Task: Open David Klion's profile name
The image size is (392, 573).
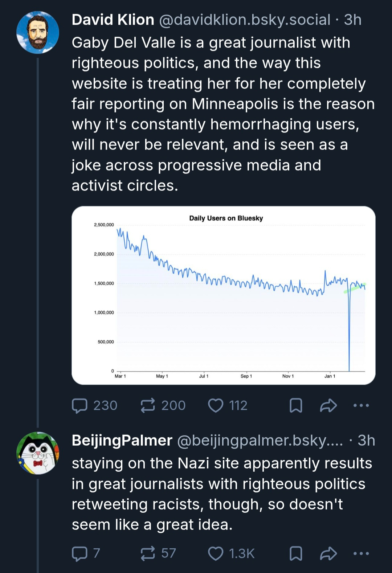Action: [113, 20]
